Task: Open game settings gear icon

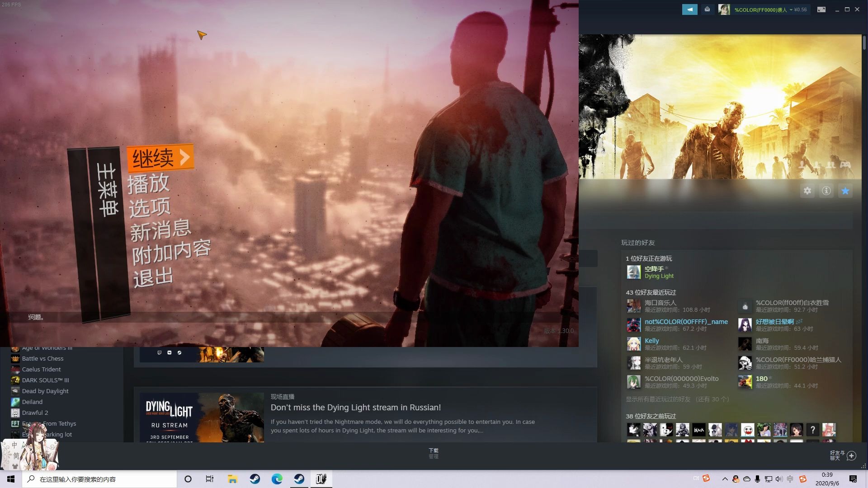Action: (x=807, y=191)
